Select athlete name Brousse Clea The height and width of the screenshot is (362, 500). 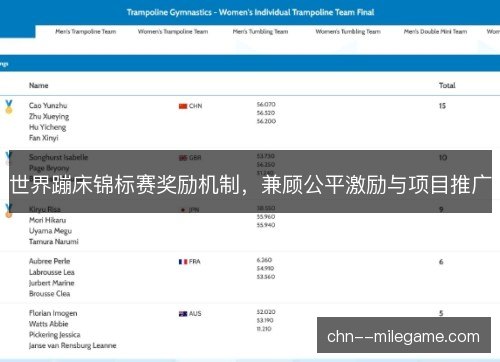pyautogui.click(x=49, y=294)
